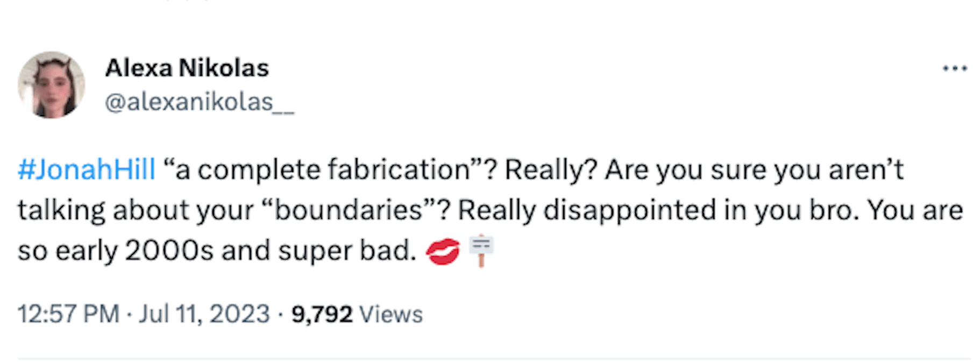Click the quoted word "boundaries"
Screen dimensions: 980x363
tap(350, 210)
